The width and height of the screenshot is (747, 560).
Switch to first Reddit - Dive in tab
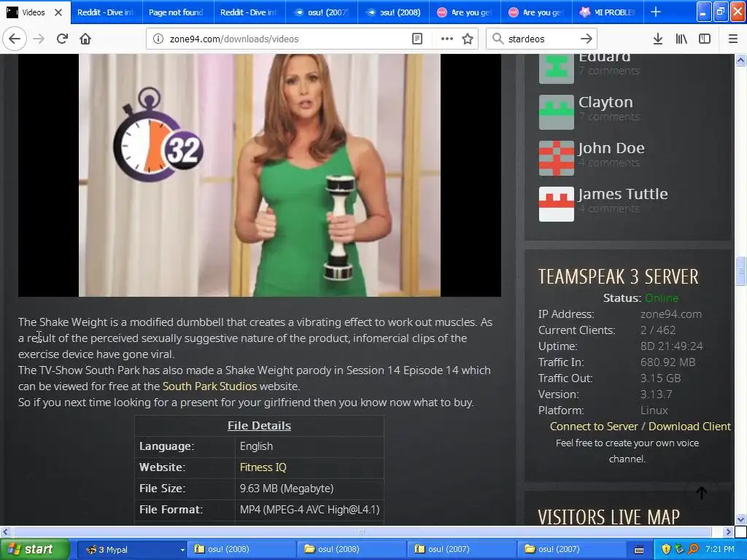coord(107,12)
